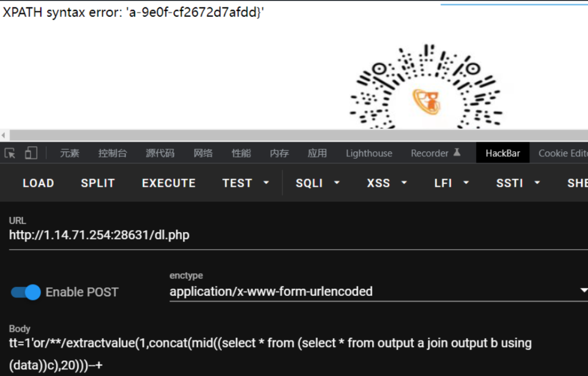588x376 pixels.
Task: Expand the TEST dropdown menu
Action: click(246, 183)
